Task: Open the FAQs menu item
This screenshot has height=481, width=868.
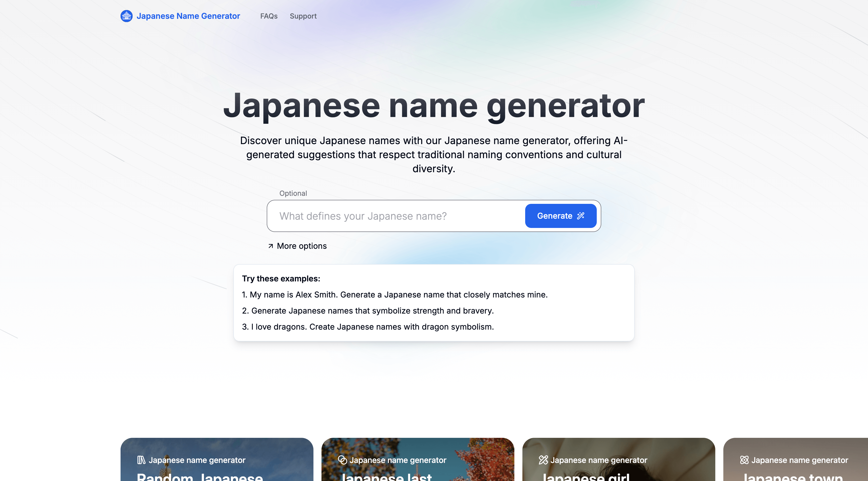Action: pos(269,16)
